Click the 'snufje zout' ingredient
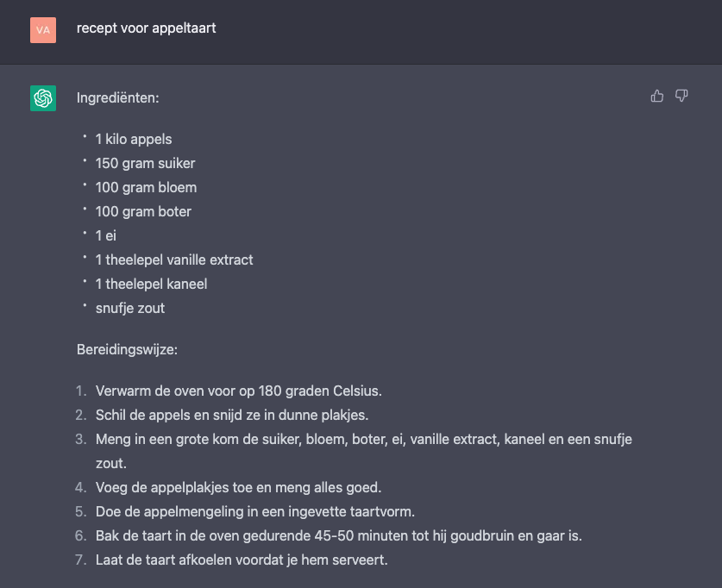 tap(130, 308)
